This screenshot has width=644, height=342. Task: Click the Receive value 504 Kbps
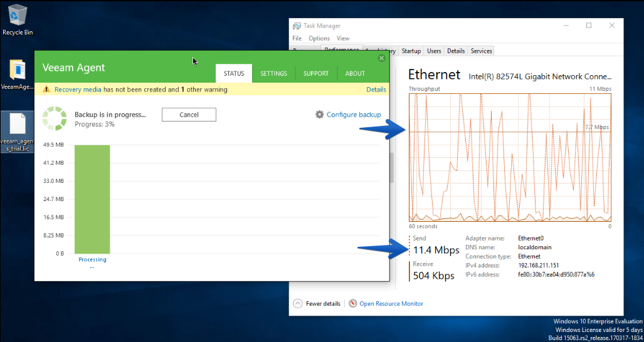pyautogui.click(x=434, y=276)
